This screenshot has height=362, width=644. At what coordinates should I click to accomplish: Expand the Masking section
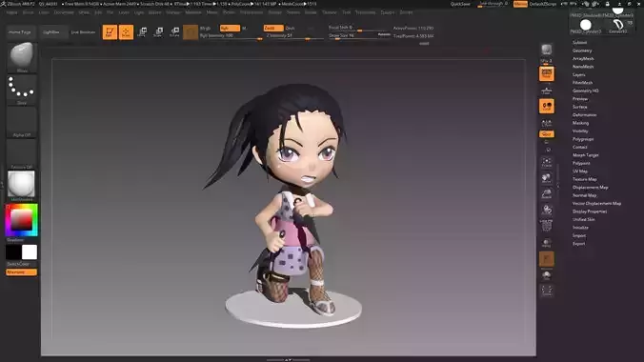(580, 123)
